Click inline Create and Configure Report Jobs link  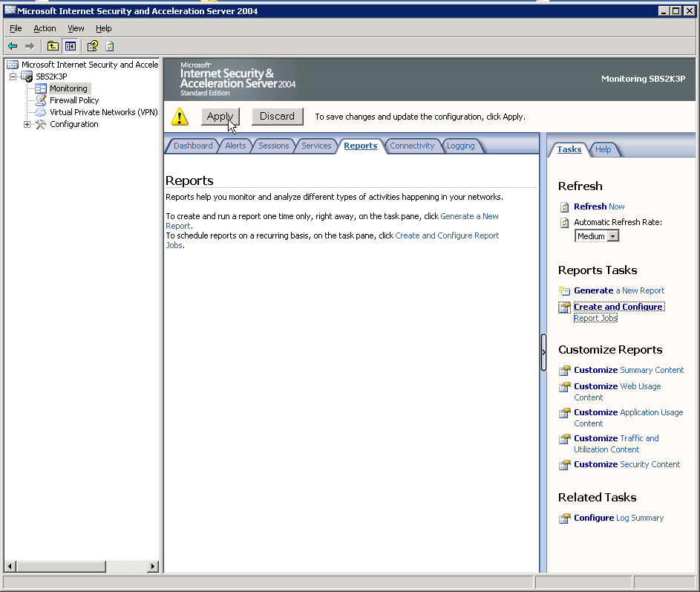click(447, 235)
